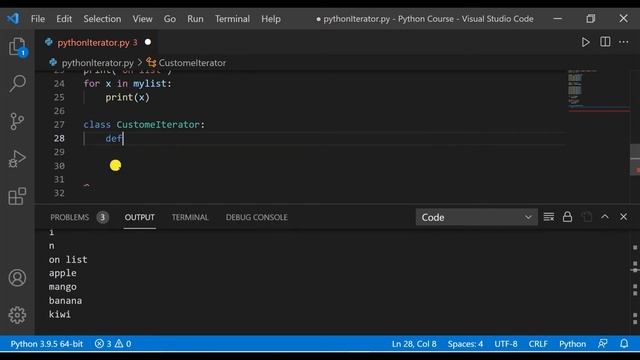
Task: Open Ln 28, Col 8 go to line
Action: click(414, 344)
